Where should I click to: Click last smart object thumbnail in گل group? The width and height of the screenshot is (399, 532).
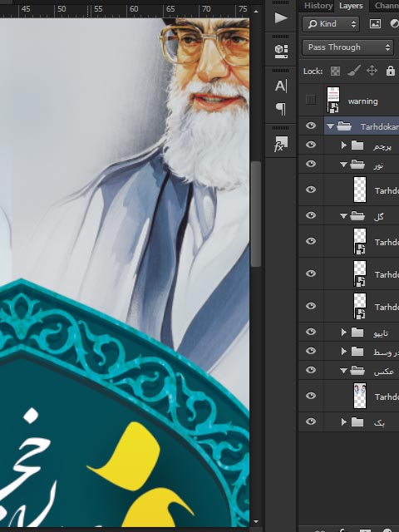(x=360, y=306)
